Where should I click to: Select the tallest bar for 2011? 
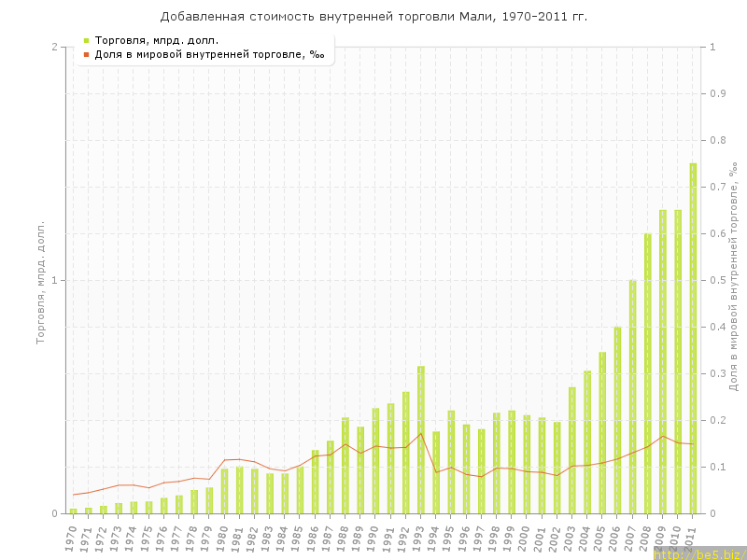coord(693,338)
